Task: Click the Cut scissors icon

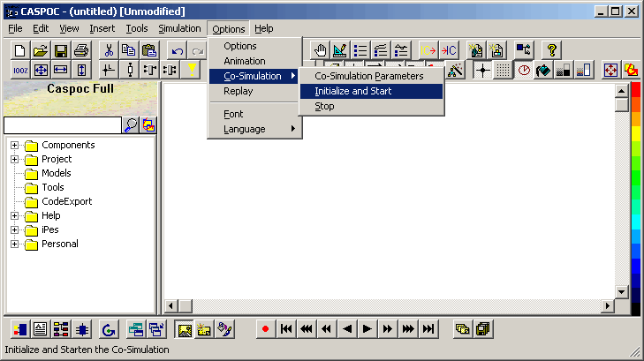Action: pos(109,50)
